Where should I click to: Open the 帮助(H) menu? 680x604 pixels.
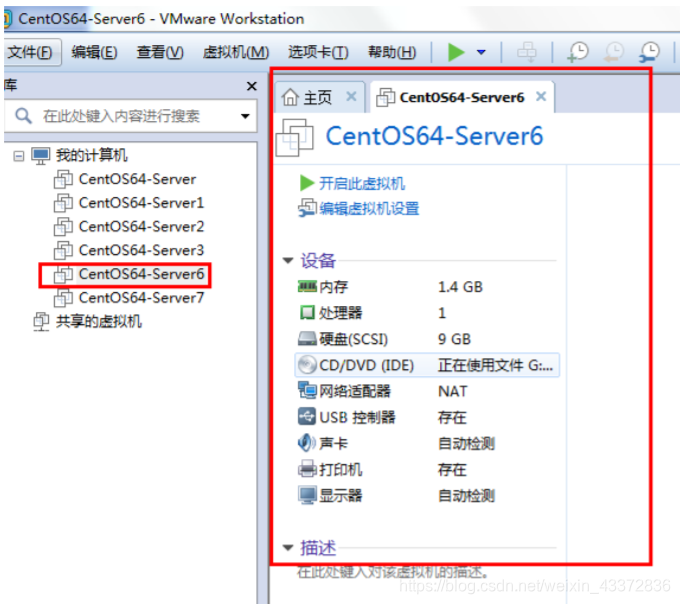pos(392,52)
